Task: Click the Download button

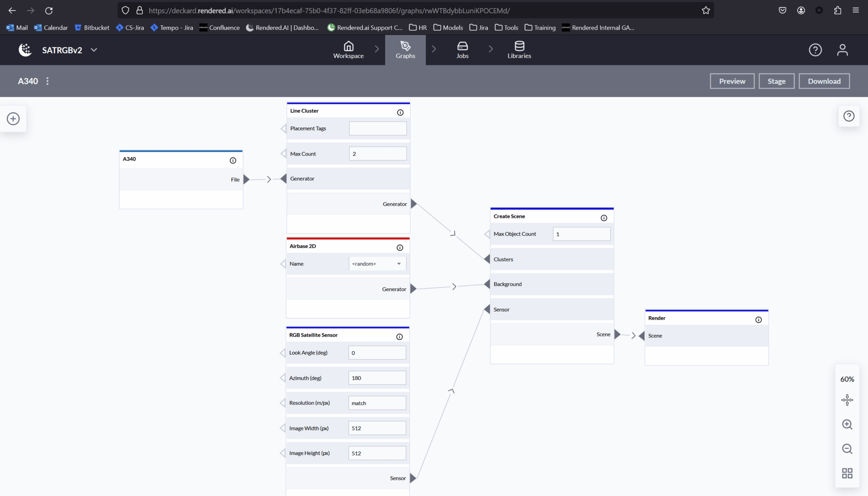Action: click(823, 81)
